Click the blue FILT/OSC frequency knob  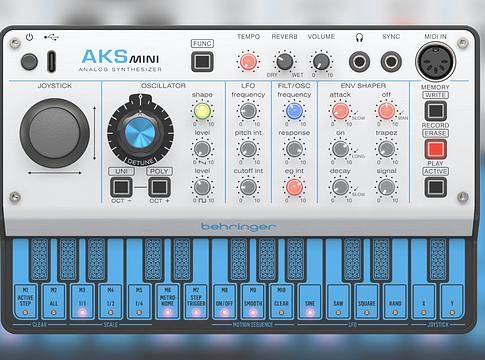294,111
